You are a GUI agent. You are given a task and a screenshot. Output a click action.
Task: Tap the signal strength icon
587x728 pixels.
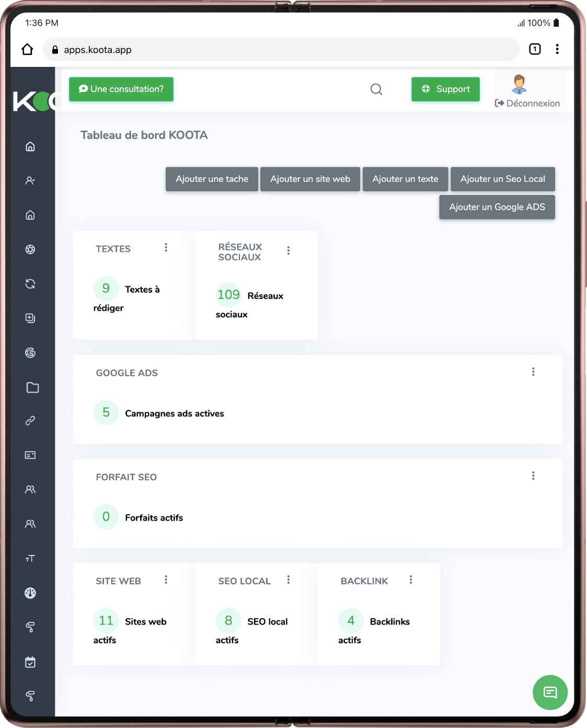(x=521, y=23)
